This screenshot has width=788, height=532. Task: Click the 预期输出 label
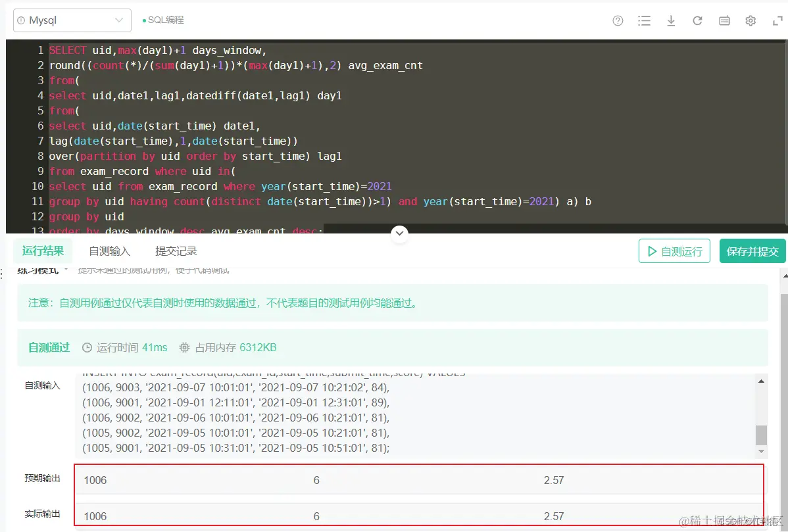pos(42,478)
